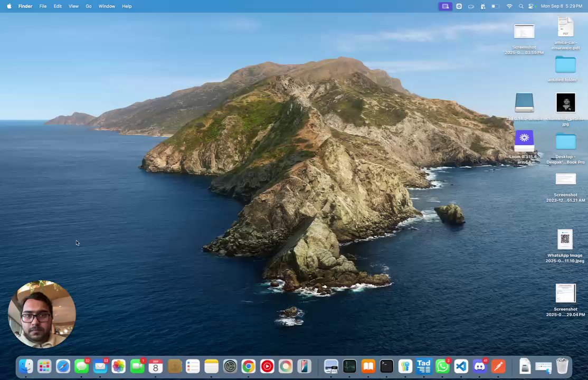Open the Apple menu
This screenshot has height=380, width=588.
click(9, 6)
